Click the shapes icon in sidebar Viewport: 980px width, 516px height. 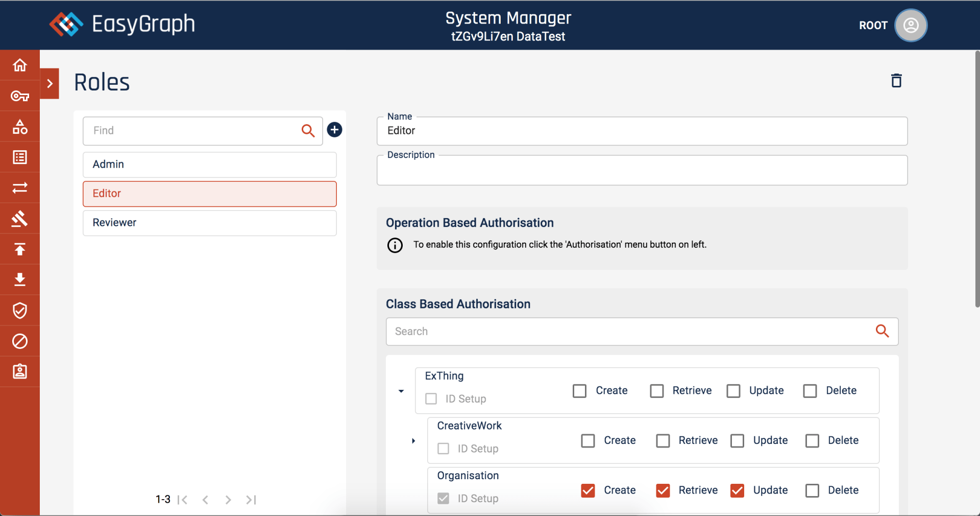pos(20,127)
